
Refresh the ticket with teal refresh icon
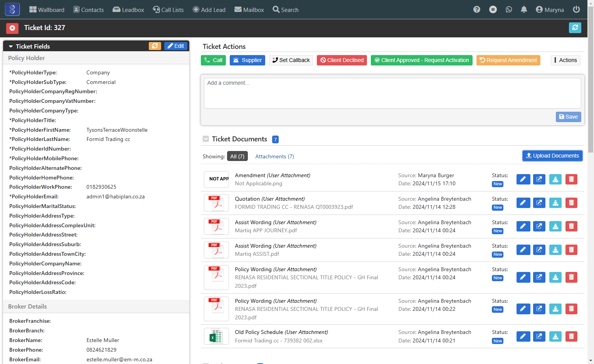pyautogui.click(x=575, y=28)
